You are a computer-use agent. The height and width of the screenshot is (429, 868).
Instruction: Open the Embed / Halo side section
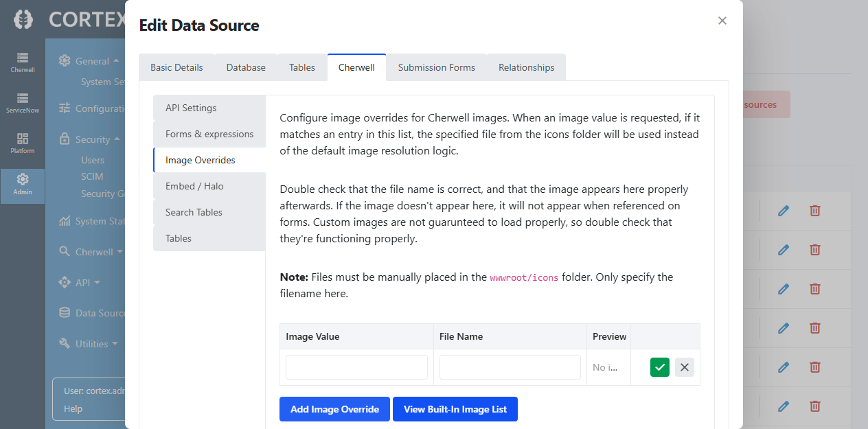point(209,186)
